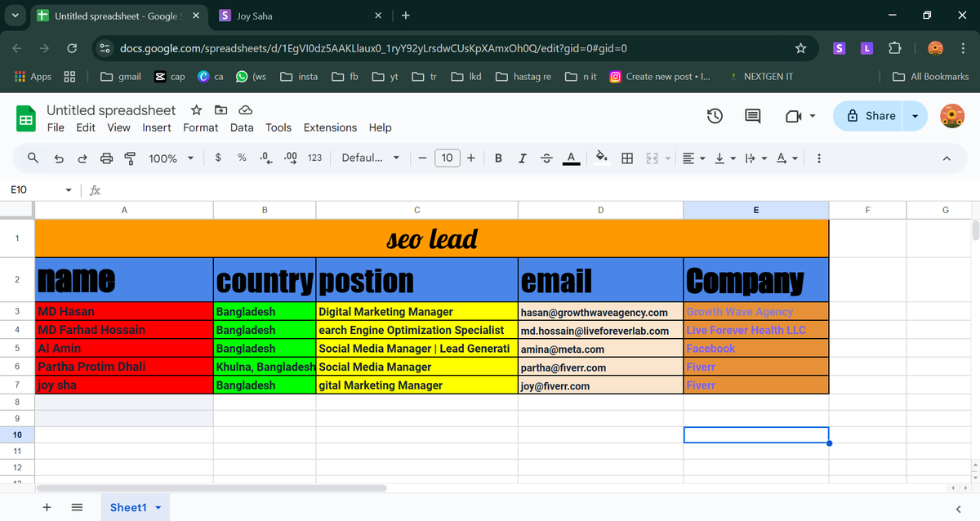
Task: Toggle italic formatting
Action: 522,158
